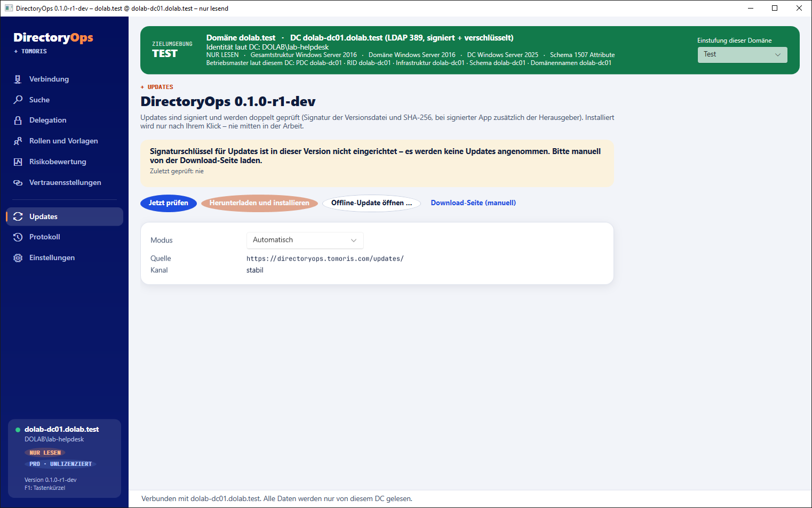Click the Suche magnifier icon
Viewport: 812px width, 508px height.
point(18,100)
